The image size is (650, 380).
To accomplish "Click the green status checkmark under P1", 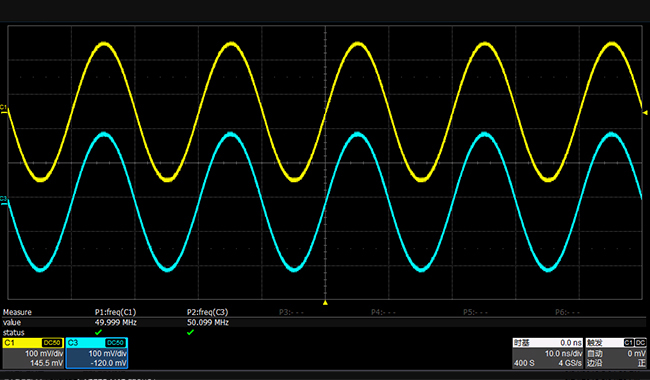I will point(98,332).
